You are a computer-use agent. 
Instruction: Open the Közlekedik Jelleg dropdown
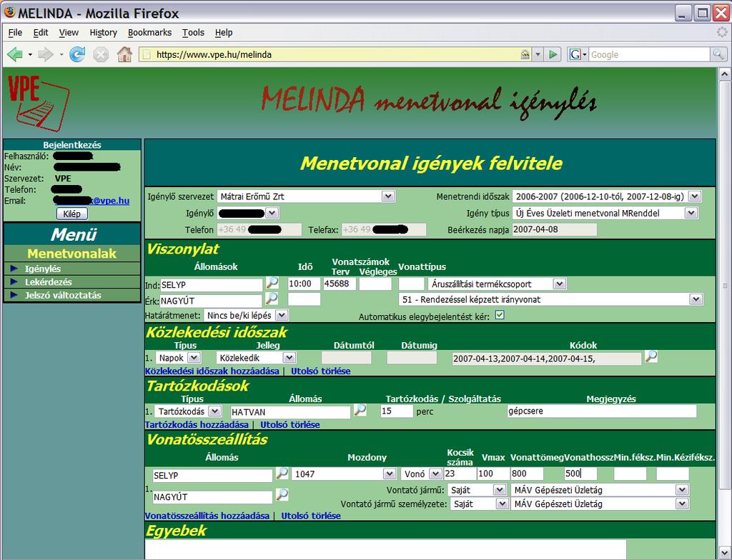pyautogui.click(x=290, y=358)
